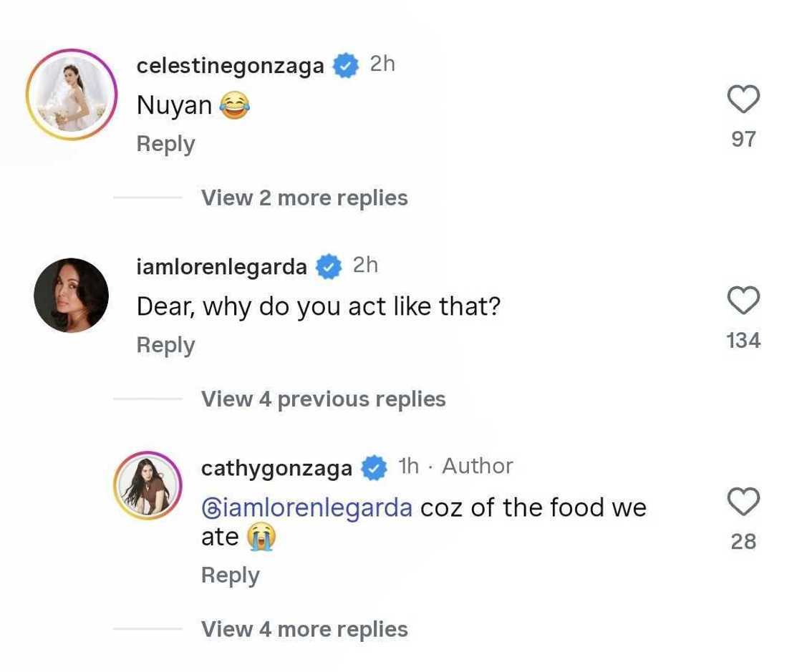Like celestinegonzaga's "Nuyan" comment
Viewport: 802px width, 672px height.
point(743,99)
